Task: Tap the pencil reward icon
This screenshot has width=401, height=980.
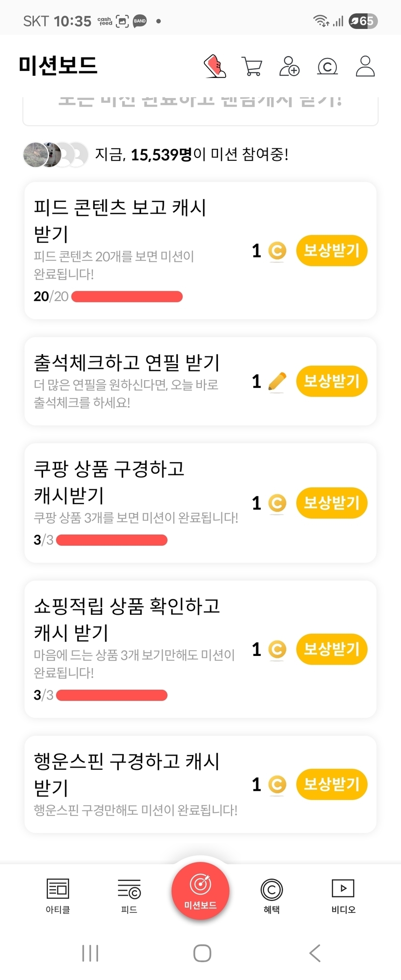Action: point(277,382)
